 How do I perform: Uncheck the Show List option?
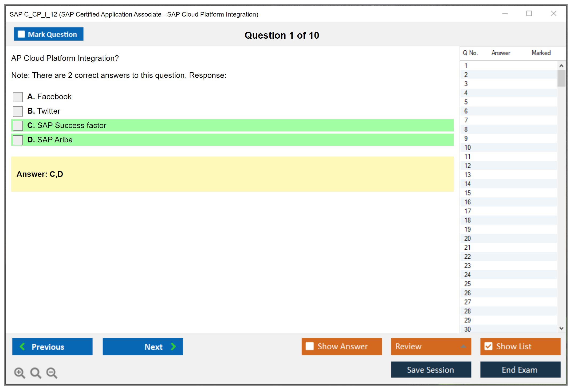coord(488,346)
